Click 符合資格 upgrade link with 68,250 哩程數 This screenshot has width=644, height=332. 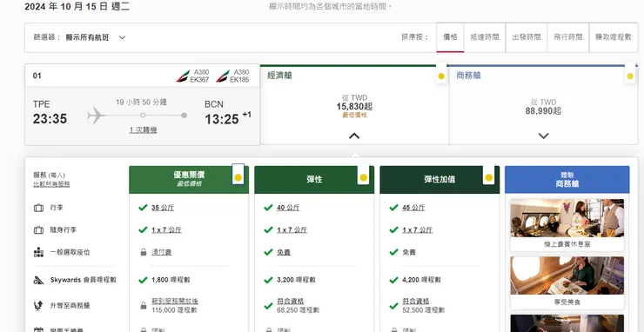(290, 302)
